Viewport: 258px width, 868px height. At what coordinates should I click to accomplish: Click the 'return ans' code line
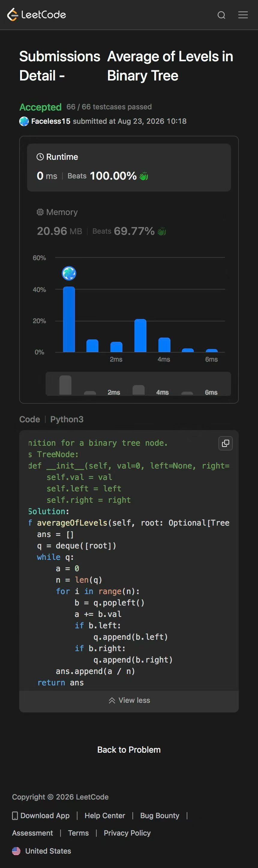coord(61,683)
